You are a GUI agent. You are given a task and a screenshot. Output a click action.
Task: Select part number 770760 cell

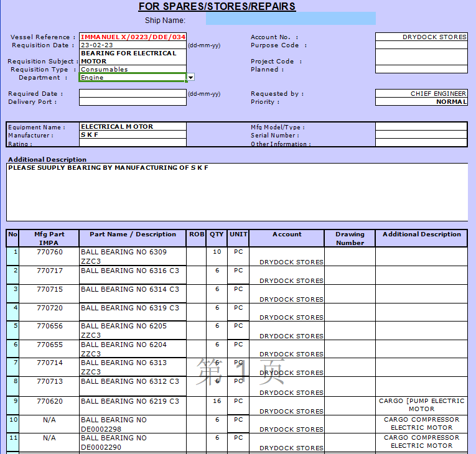(49, 256)
